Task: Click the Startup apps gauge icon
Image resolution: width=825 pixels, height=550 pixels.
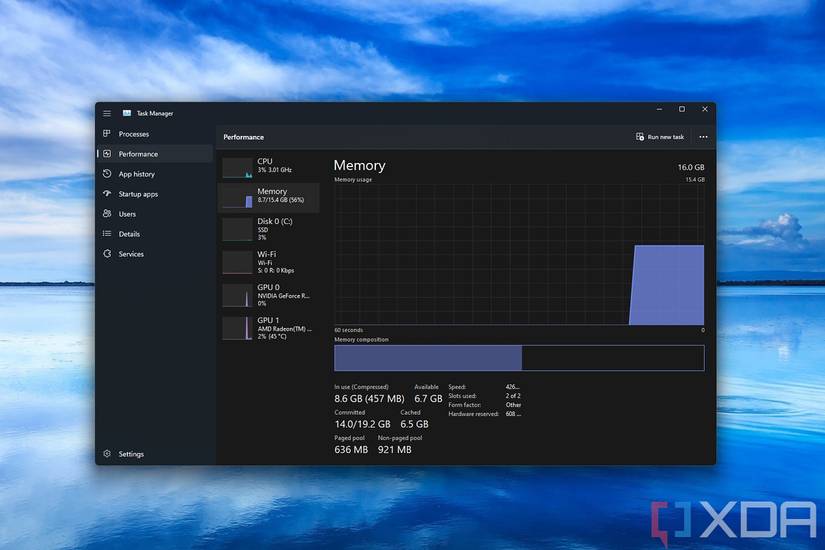Action: click(x=107, y=194)
